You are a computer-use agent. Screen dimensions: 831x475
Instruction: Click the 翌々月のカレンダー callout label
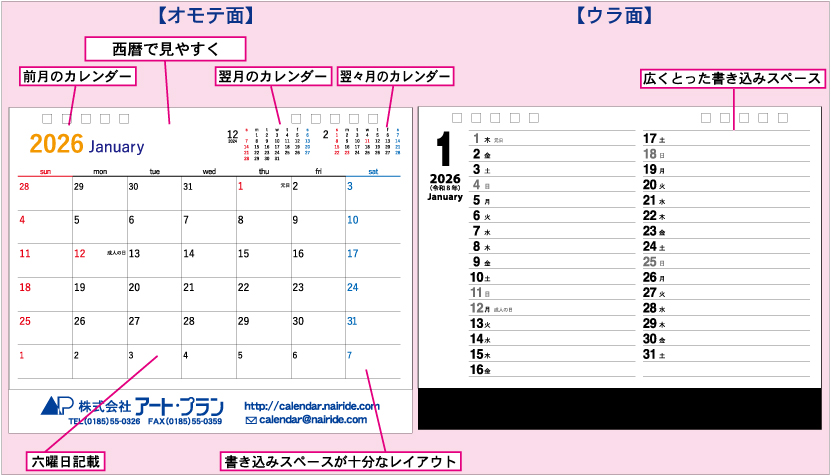click(395, 76)
